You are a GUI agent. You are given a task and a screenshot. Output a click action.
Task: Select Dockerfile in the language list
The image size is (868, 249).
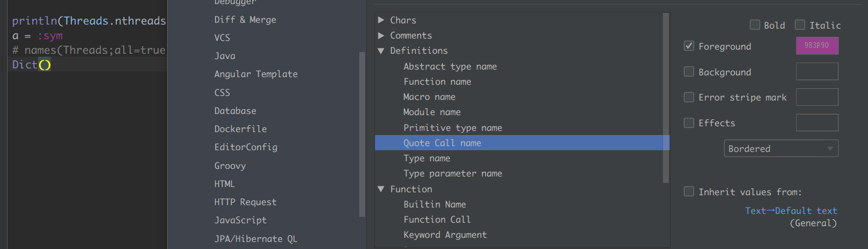coord(240,129)
